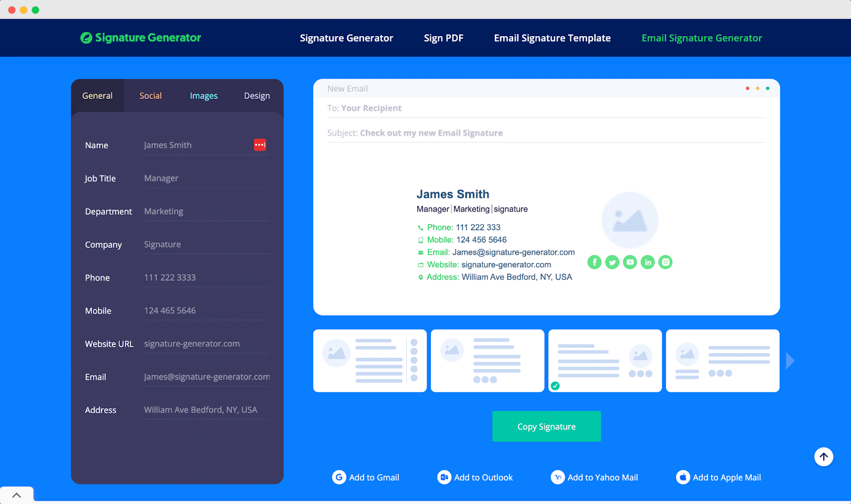Open Email Signature Template nav item

pos(552,38)
